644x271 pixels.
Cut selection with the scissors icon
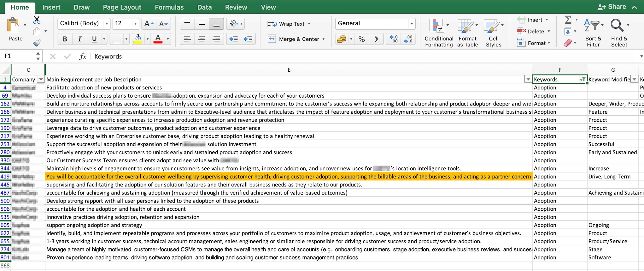pyautogui.click(x=37, y=20)
